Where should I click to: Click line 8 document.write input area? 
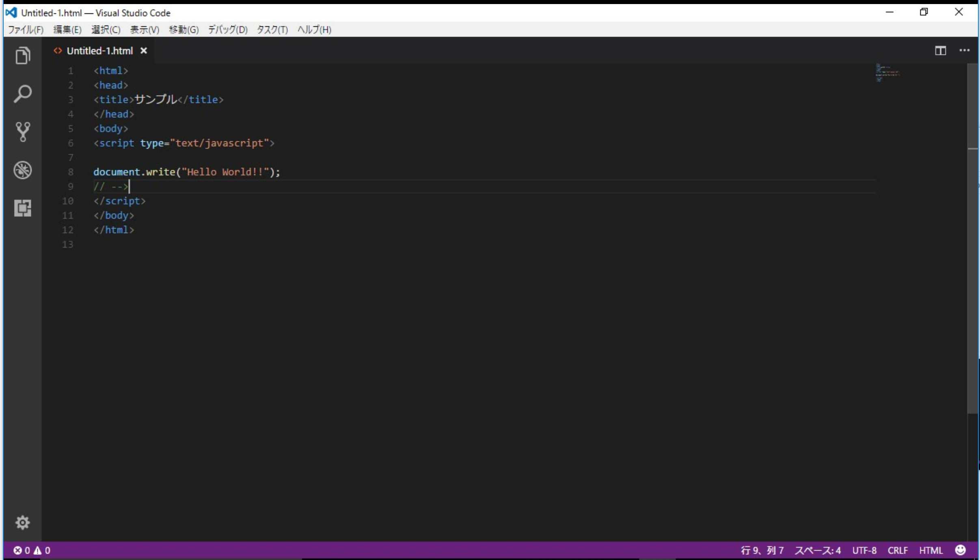186,172
